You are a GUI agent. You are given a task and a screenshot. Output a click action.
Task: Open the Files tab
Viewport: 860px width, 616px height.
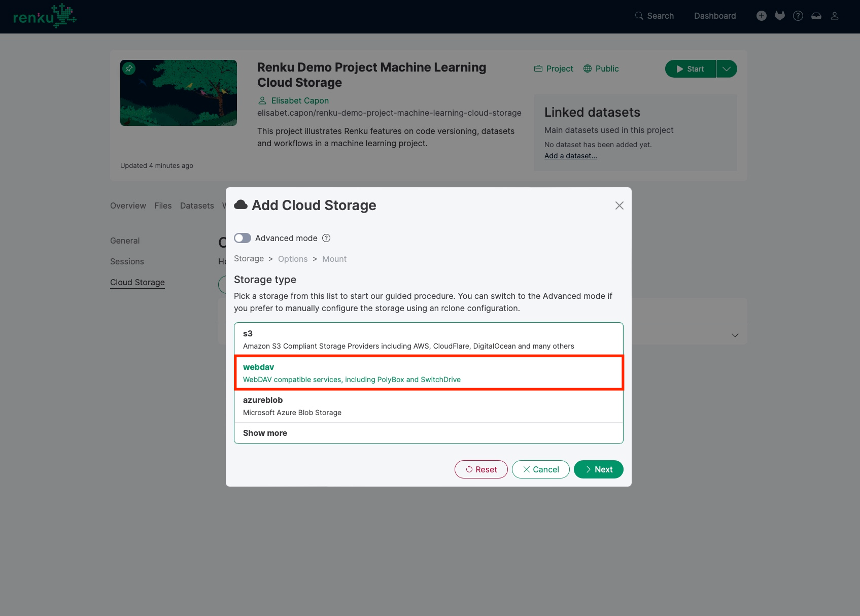[163, 206]
